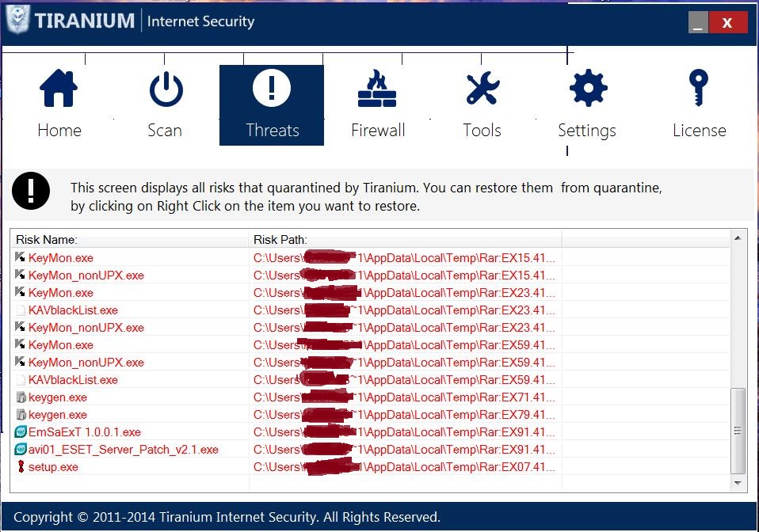Select the avi01_ESET_Server_Patch_v2.1.exe entry

click(x=124, y=450)
